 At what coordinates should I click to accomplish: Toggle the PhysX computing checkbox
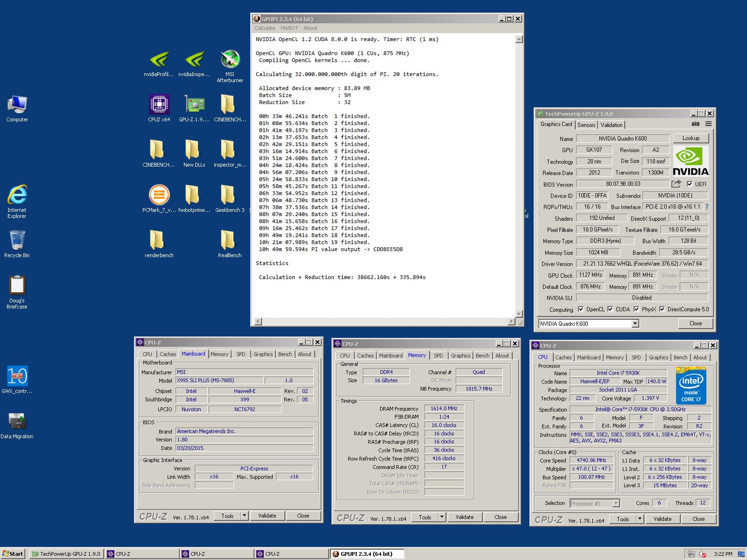(636, 309)
